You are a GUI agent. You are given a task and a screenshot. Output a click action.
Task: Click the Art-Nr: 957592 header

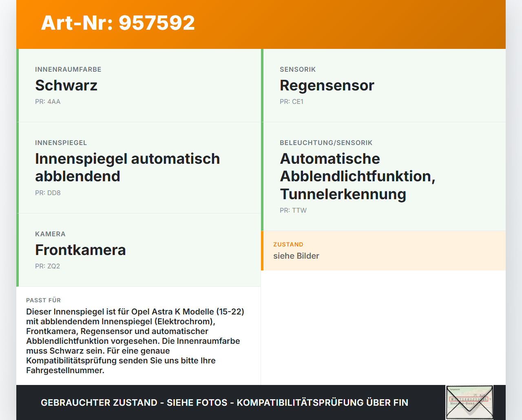coord(117,22)
